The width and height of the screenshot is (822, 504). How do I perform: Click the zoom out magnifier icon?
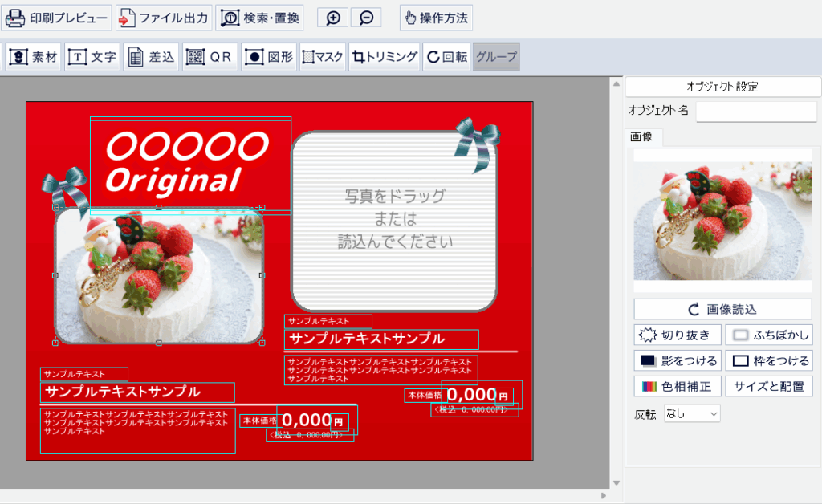[366, 18]
